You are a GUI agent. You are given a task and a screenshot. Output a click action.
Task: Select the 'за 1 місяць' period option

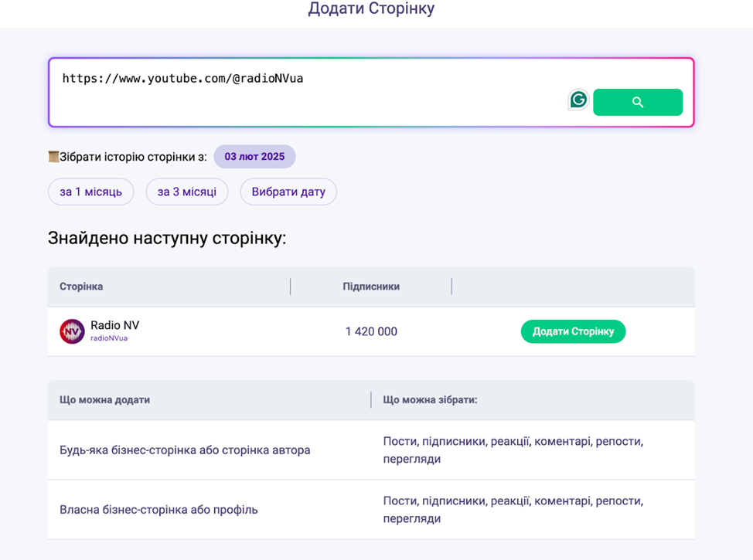90,192
